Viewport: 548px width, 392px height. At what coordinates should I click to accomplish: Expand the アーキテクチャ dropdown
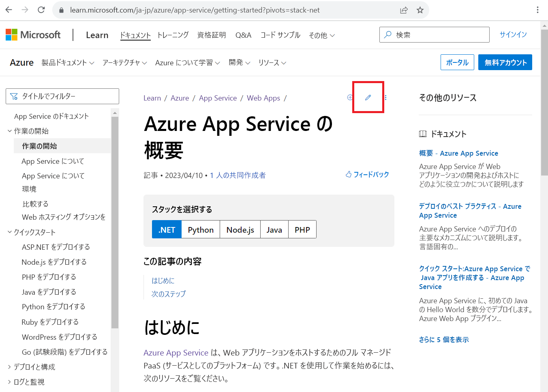pos(124,62)
